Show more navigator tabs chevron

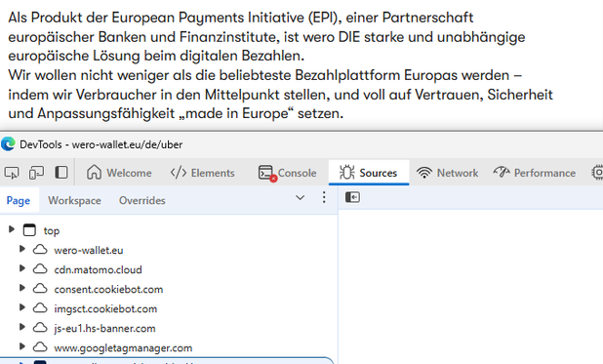pos(300,198)
